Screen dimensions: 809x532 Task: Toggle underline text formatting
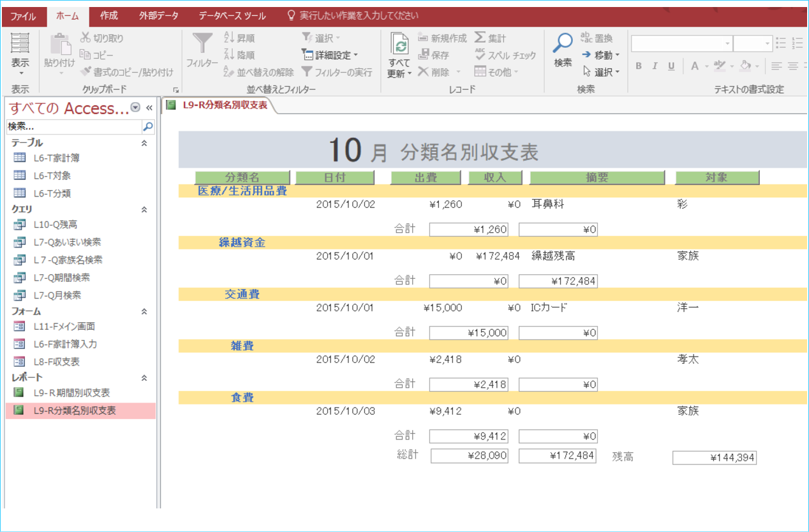(671, 66)
